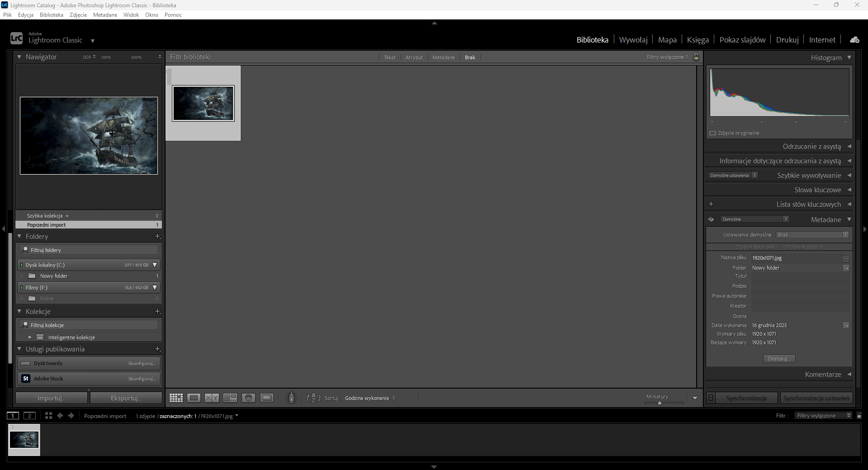Switch to the Drukuj module
The width and height of the screenshot is (868, 470).
[787, 40]
